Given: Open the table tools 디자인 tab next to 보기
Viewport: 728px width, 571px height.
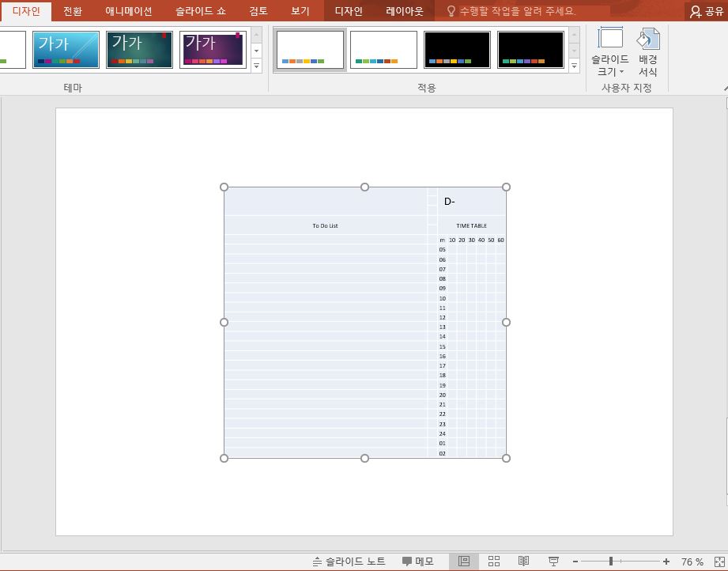Looking at the screenshot, I should coord(349,11).
